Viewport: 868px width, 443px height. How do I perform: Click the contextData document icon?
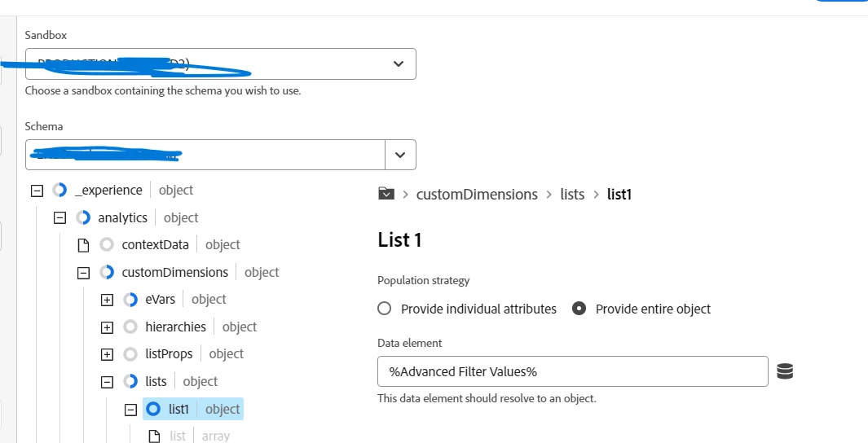[x=82, y=244]
